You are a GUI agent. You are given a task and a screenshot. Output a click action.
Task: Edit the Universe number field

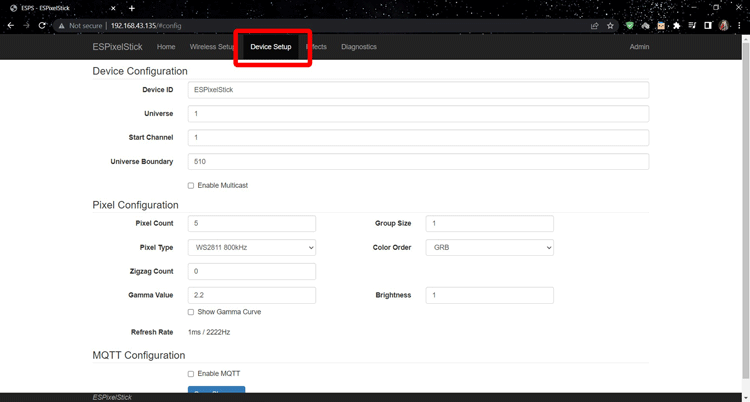419,113
